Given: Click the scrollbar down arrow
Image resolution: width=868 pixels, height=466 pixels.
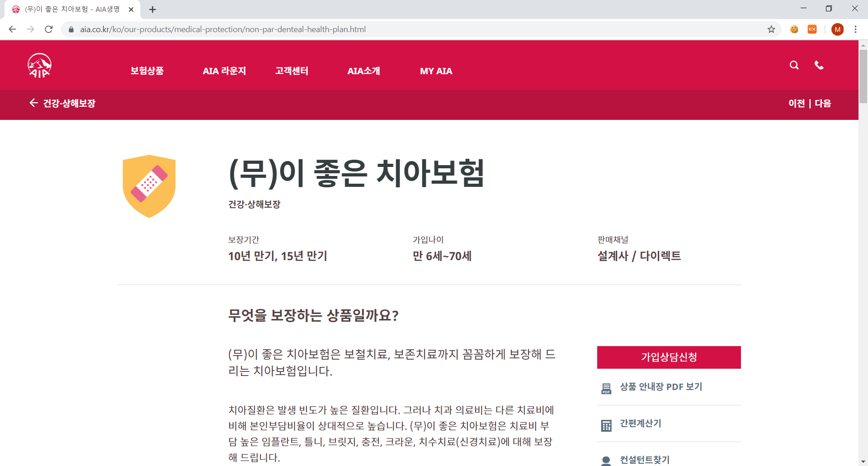Looking at the screenshot, I should pos(863,461).
